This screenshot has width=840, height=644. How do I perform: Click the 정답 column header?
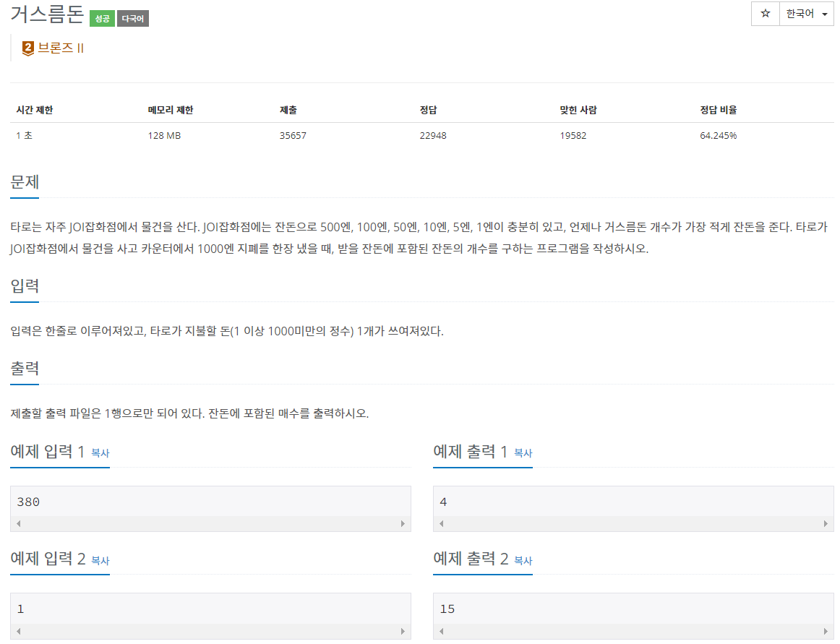tap(428, 110)
